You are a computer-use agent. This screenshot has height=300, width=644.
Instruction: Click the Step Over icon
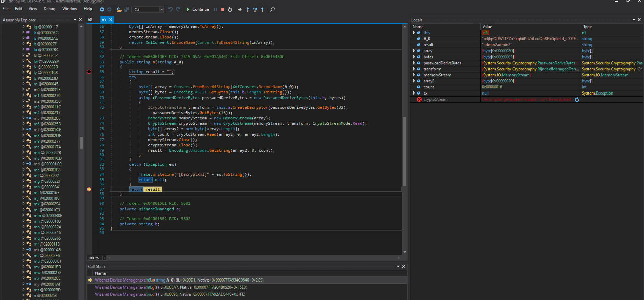pos(255,10)
